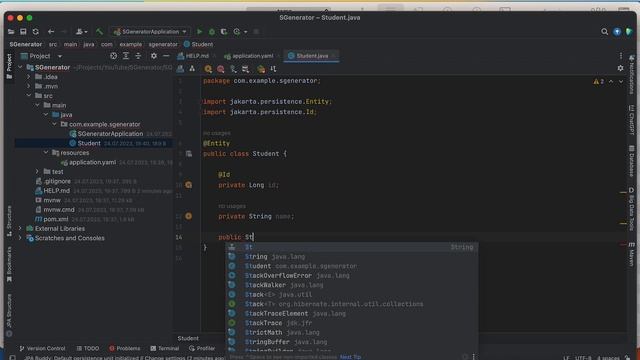Click the red JPA Buddy toolbar icon
Image resolution: width=640 pixels, height=360 pixels.
coord(220,69)
